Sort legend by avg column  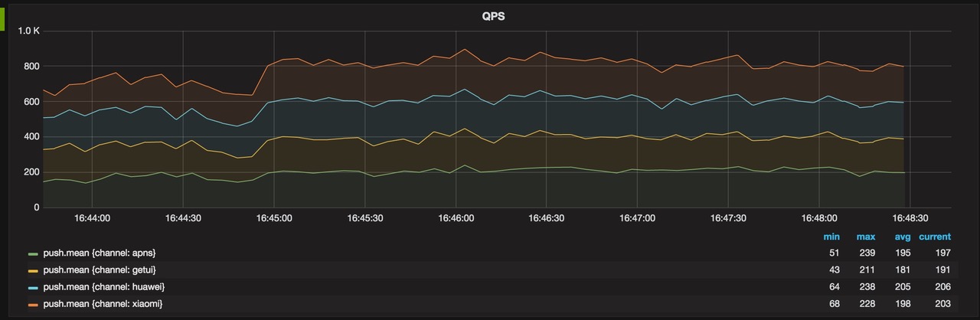tap(903, 237)
